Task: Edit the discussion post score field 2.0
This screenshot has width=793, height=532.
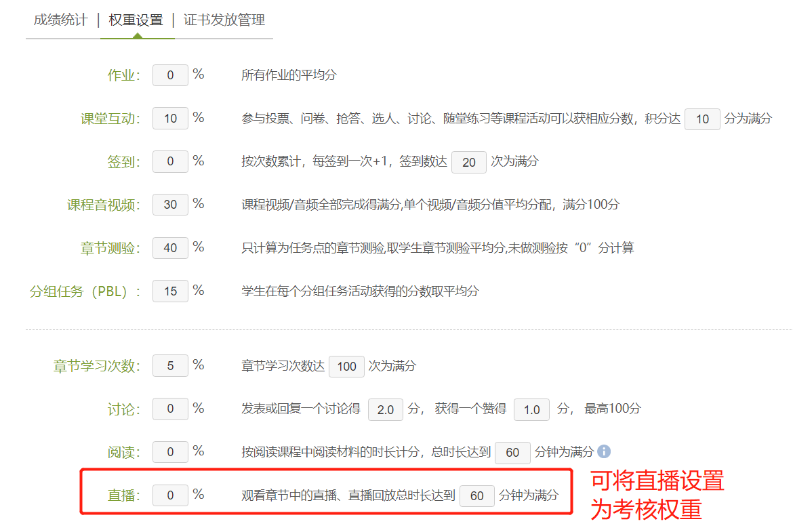Action: tap(386, 410)
